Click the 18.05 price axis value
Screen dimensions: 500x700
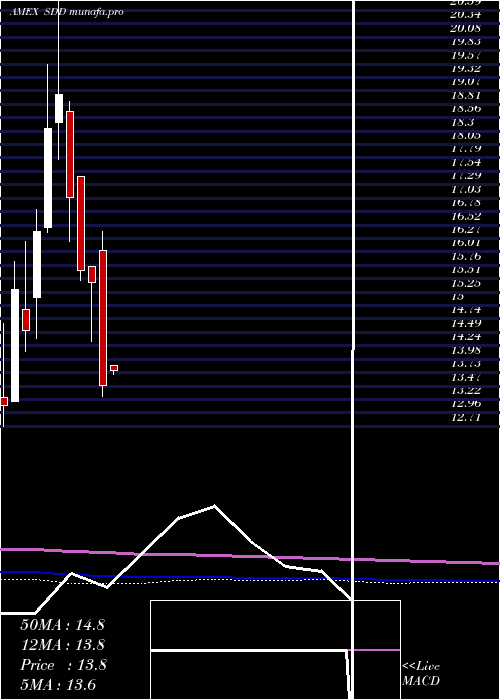tap(466, 135)
